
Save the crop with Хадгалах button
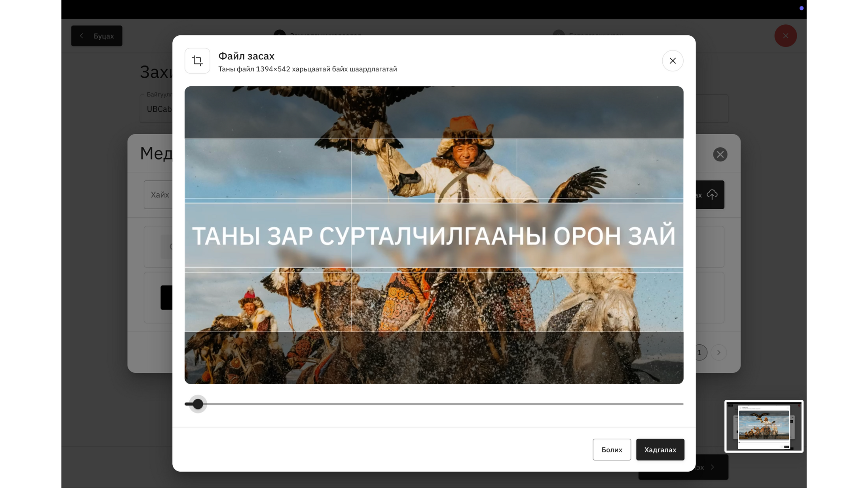(x=660, y=450)
